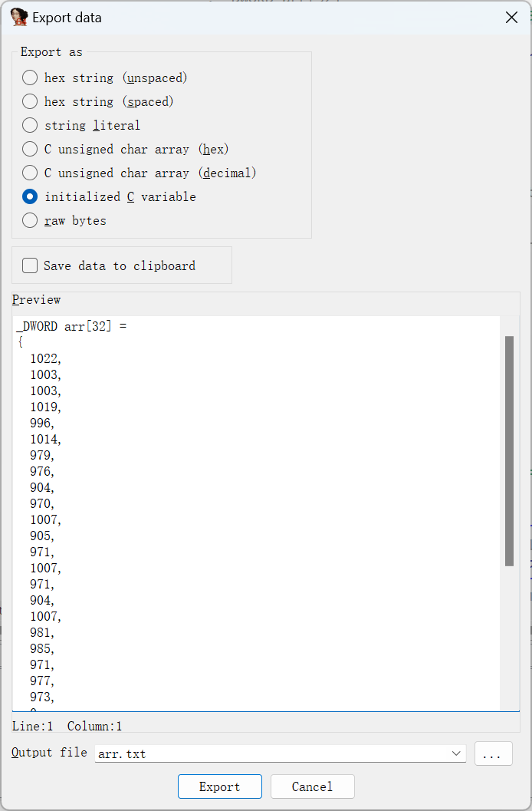532x811 pixels.
Task: Click the IDA icon in the title bar
Action: point(18,17)
